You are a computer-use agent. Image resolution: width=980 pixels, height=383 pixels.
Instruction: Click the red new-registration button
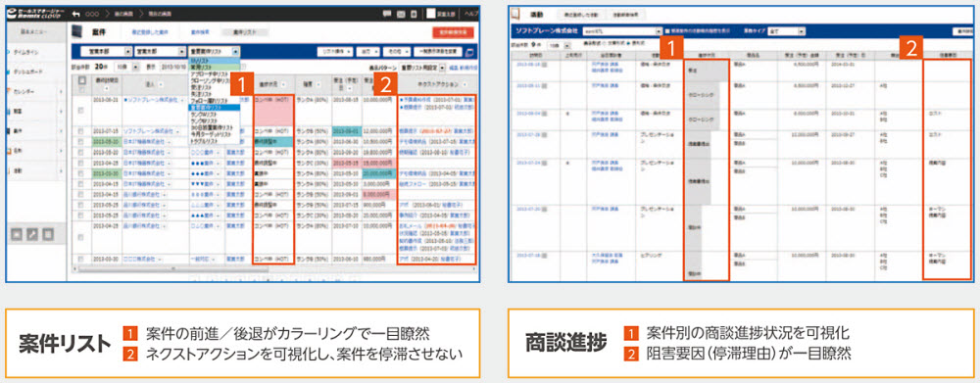[453, 32]
